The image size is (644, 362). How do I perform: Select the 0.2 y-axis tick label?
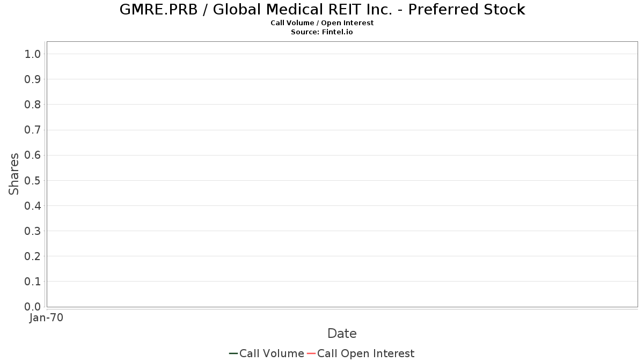point(33,256)
